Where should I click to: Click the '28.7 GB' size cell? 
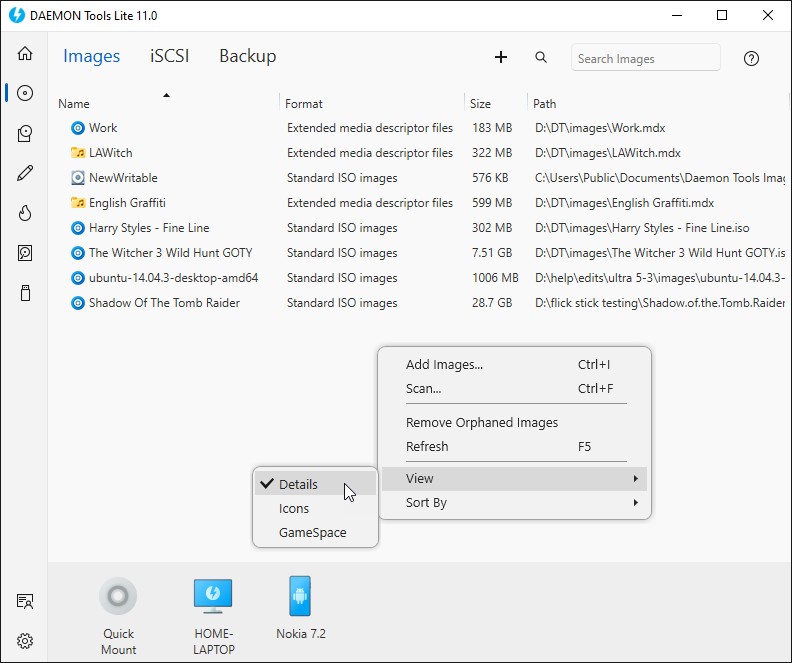(492, 303)
